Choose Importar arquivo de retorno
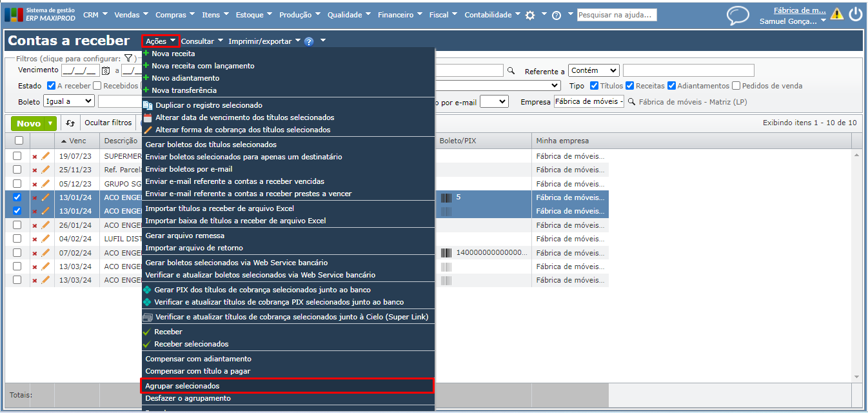 pos(194,248)
